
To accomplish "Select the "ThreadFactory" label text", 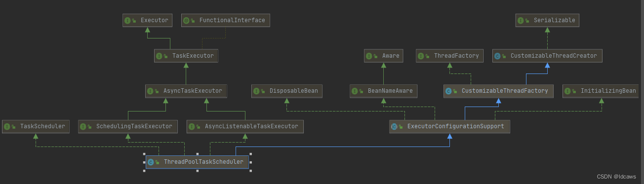I will [x=456, y=56].
